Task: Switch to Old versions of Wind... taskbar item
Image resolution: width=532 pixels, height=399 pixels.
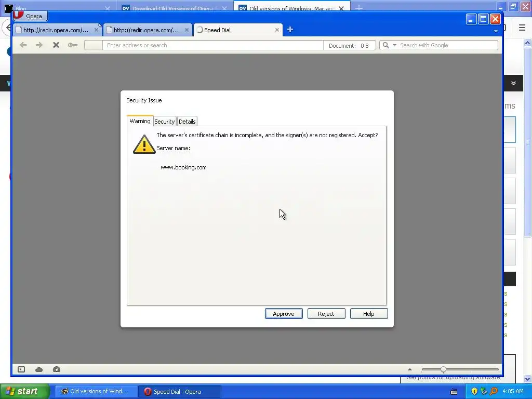Action: tap(96, 392)
